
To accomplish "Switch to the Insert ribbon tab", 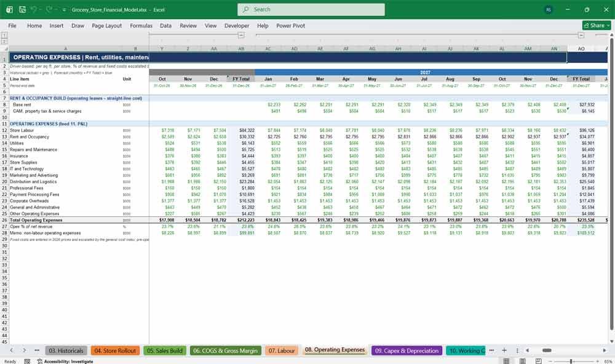I will 56,25.
